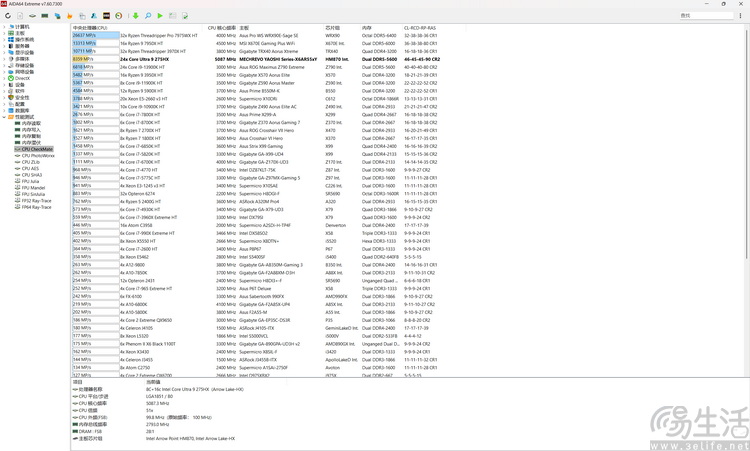750x451 pixels.
Task: Open the black sensor panel toolbar icon
Action: click(x=106, y=16)
